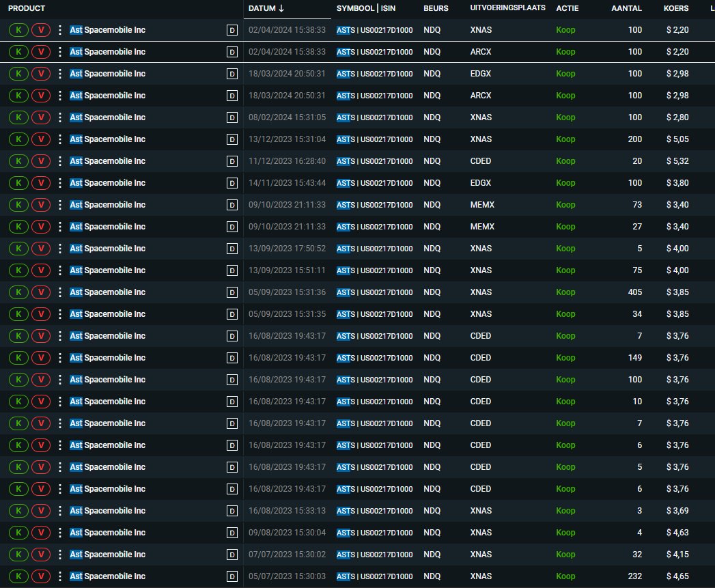The width and height of the screenshot is (715, 588).
Task: Sort by the DATUM column header
Action: (x=266, y=8)
